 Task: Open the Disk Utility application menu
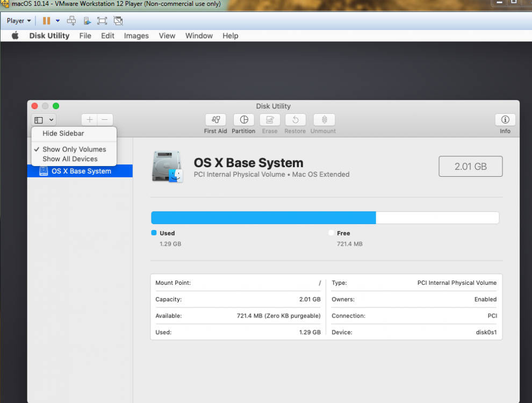tap(49, 35)
